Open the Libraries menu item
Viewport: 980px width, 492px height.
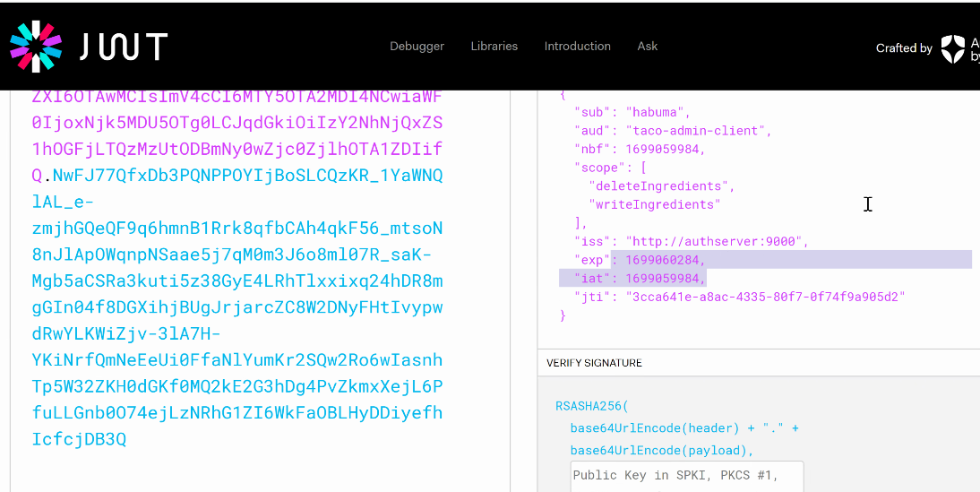(x=494, y=47)
